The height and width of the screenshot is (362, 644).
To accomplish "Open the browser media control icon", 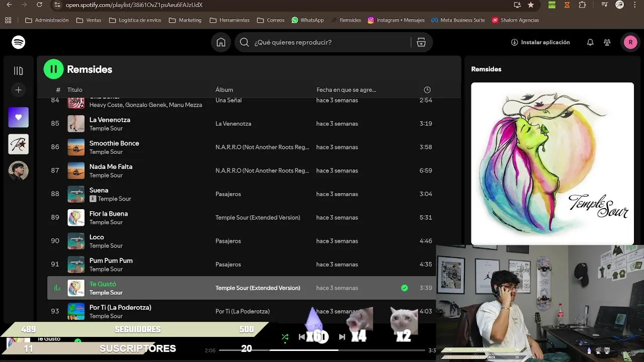I will (604, 5).
